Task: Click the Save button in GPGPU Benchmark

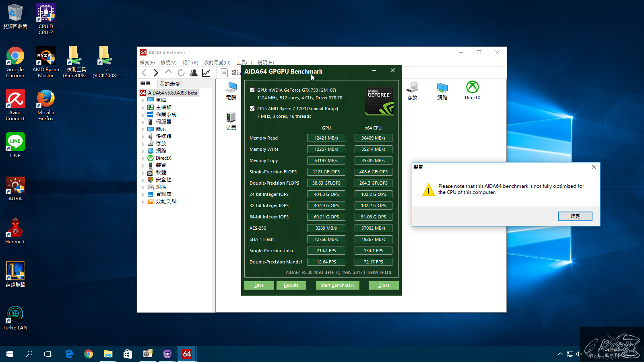Action: (259, 285)
